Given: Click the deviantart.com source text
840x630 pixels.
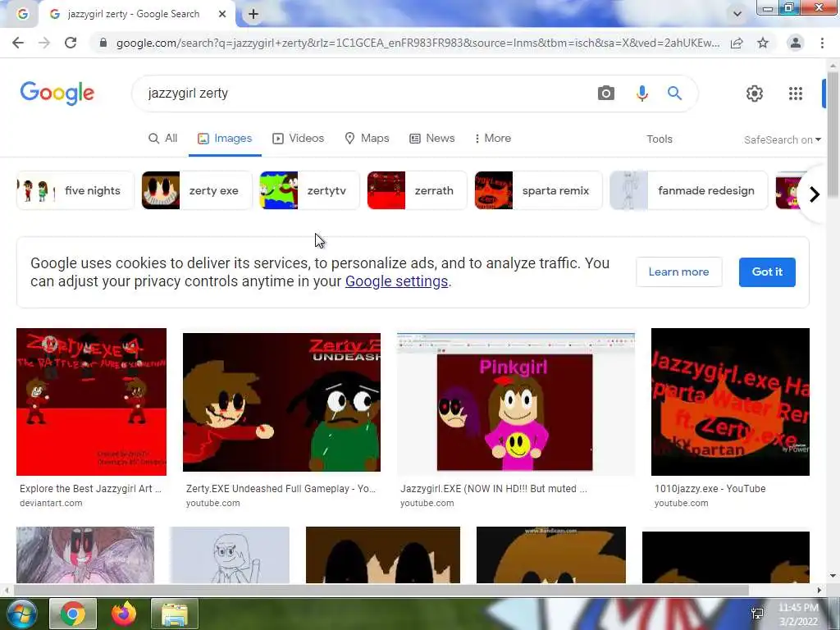Looking at the screenshot, I should tap(51, 503).
